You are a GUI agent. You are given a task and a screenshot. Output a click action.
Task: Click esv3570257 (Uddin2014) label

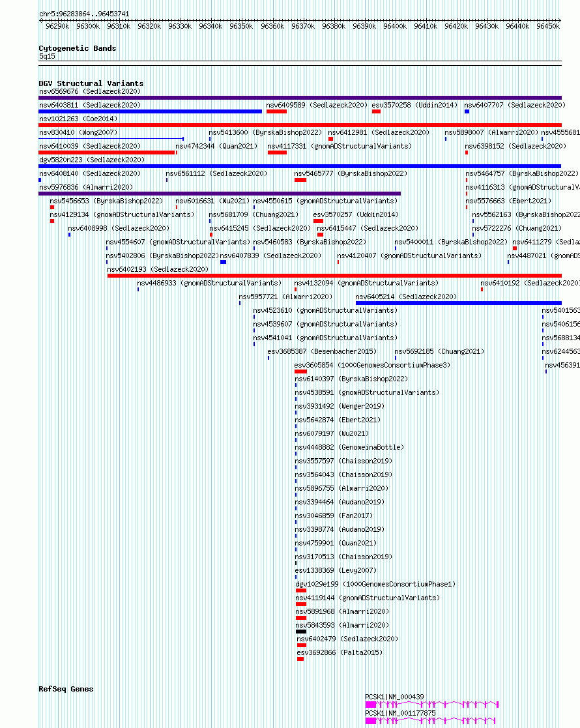pos(356,214)
